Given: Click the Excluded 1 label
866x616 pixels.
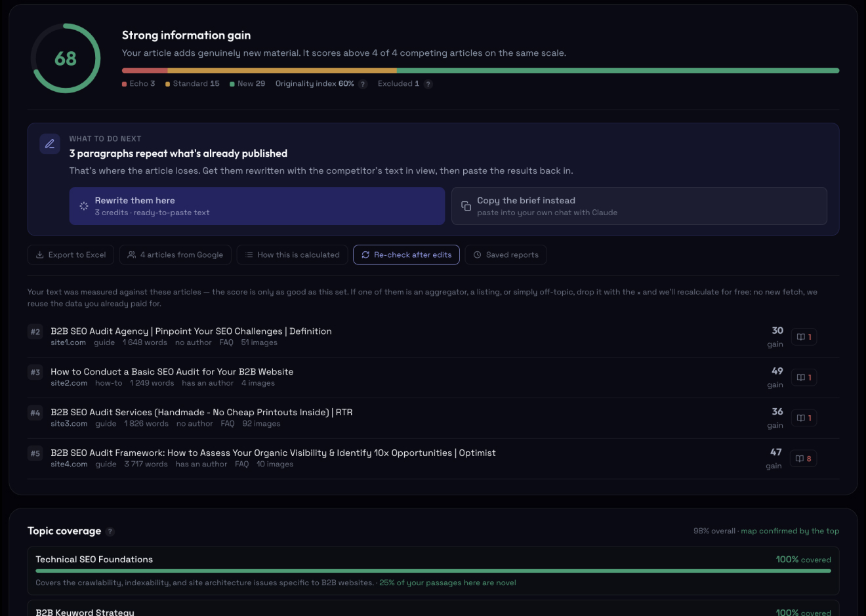Looking at the screenshot, I should [398, 84].
